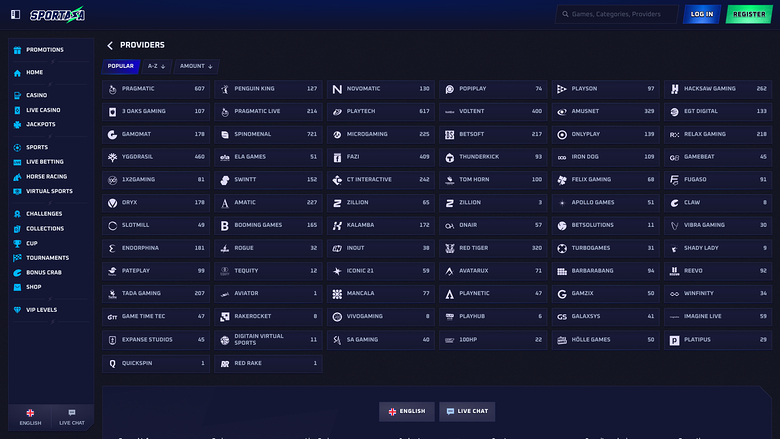Click the VIP Levels diamond icon
This screenshot has width=780, height=439.
pyautogui.click(x=17, y=310)
